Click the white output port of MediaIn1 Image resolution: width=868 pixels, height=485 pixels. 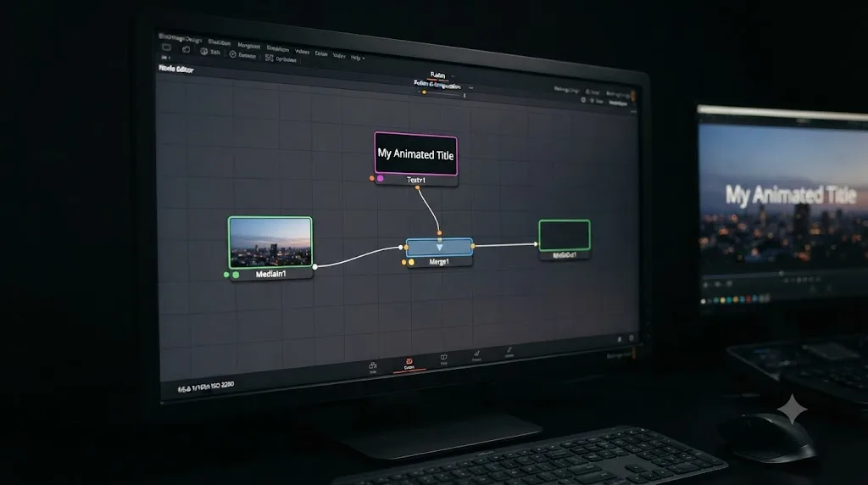(315, 267)
